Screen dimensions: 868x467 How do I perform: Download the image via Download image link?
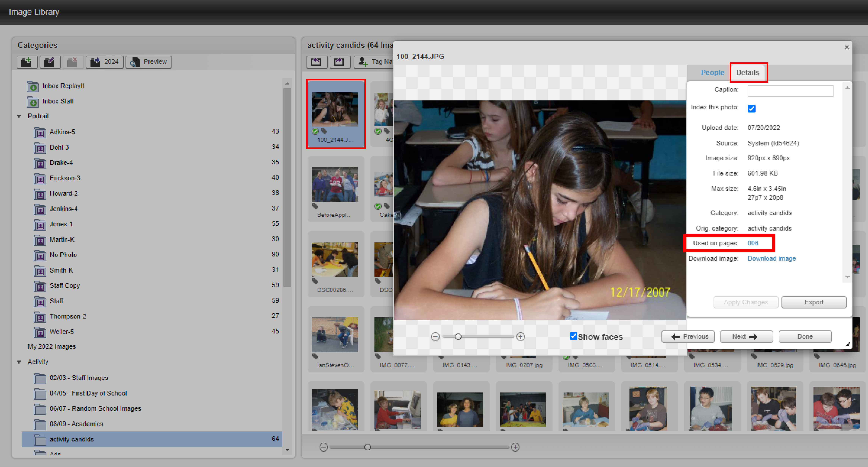pos(772,258)
